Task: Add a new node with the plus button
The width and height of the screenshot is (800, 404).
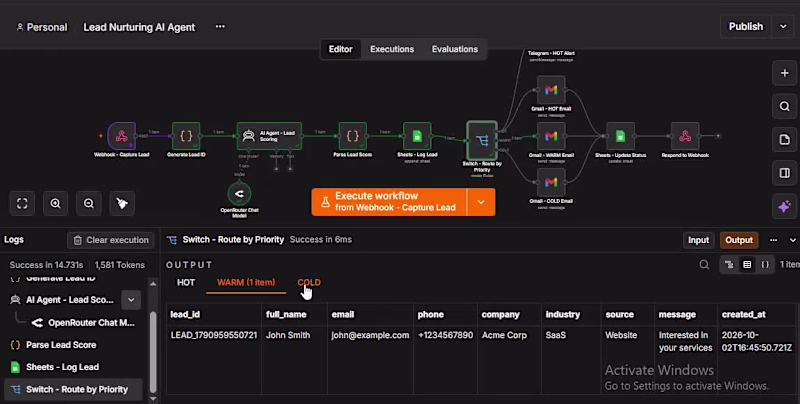Action: pyautogui.click(x=785, y=73)
